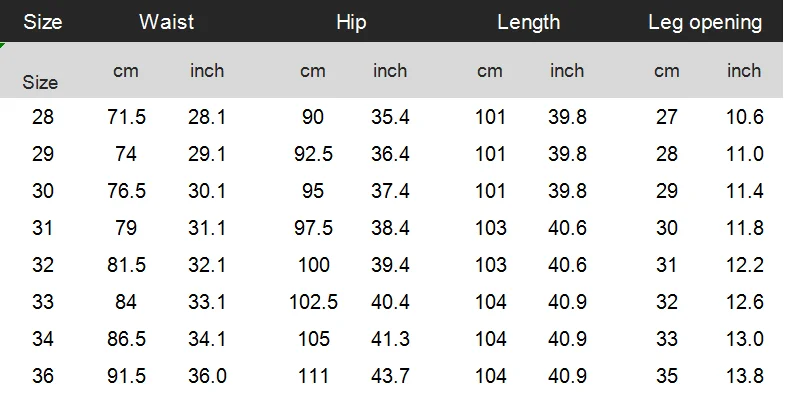
Task: Click the waist 71.5 cm cell
Action: [126, 117]
